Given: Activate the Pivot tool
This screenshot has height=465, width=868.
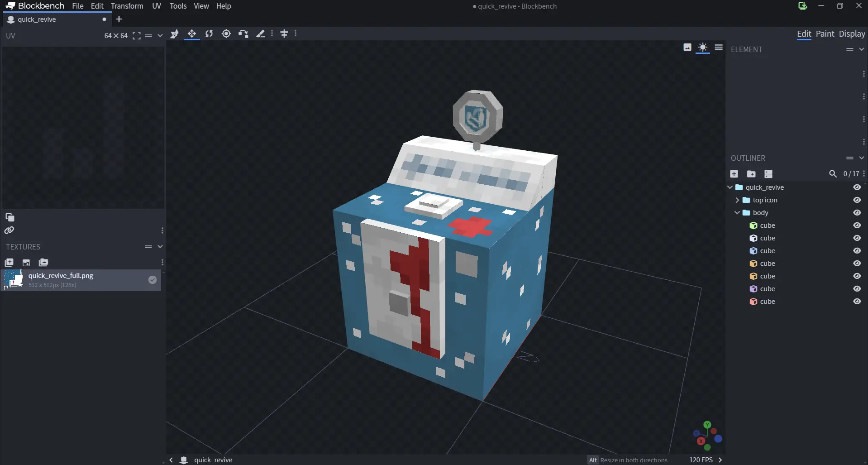Looking at the screenshot, I should pyautogui.click(x=226, y=34).
